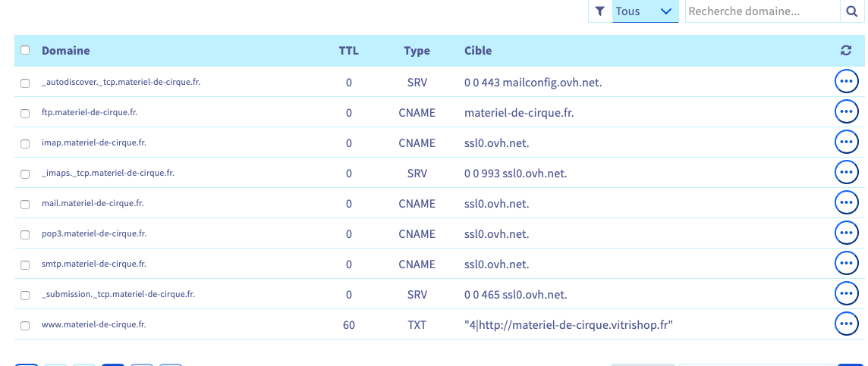The width and height of the screenshot is (868, 366).
Task: Open the Tous record type filter dropdown
Action: click(x=645, y=11)
